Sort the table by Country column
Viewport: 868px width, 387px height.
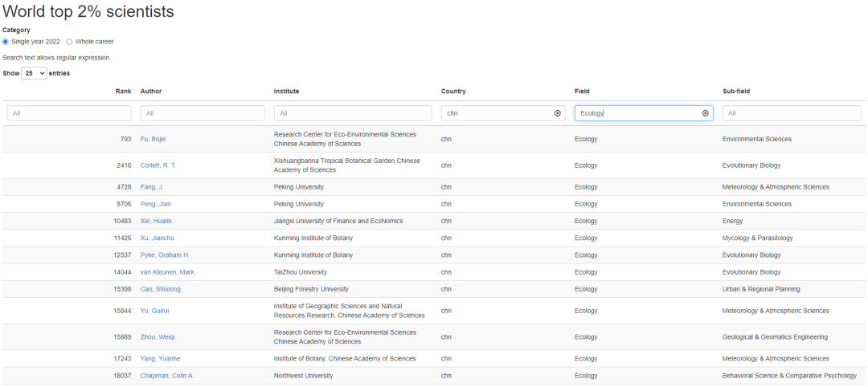click(453, 92)
